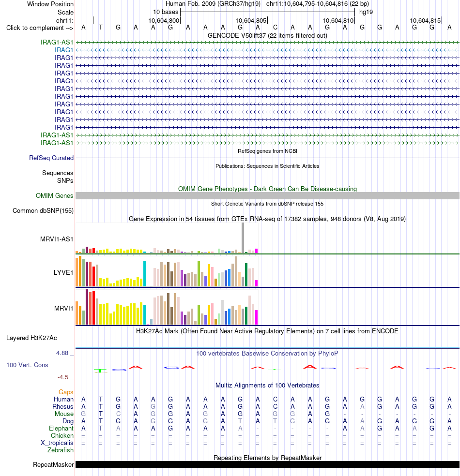
Task: Click the Layered H3K27Ac track label
Action: coord(31,338)
